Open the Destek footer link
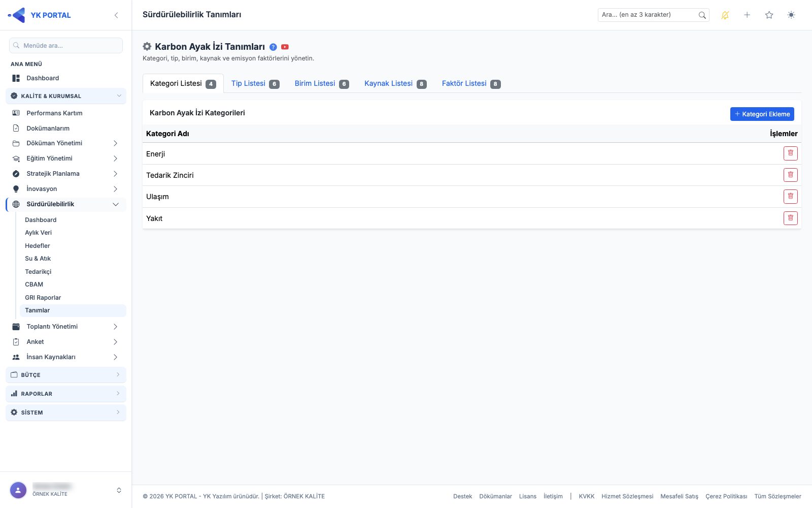Viewport: 812px width, 508px height. 463,496
